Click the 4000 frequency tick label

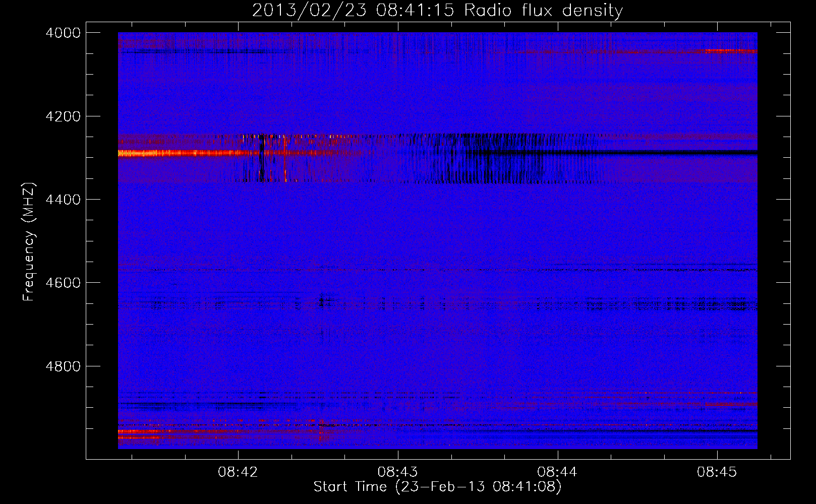point(63,33)
